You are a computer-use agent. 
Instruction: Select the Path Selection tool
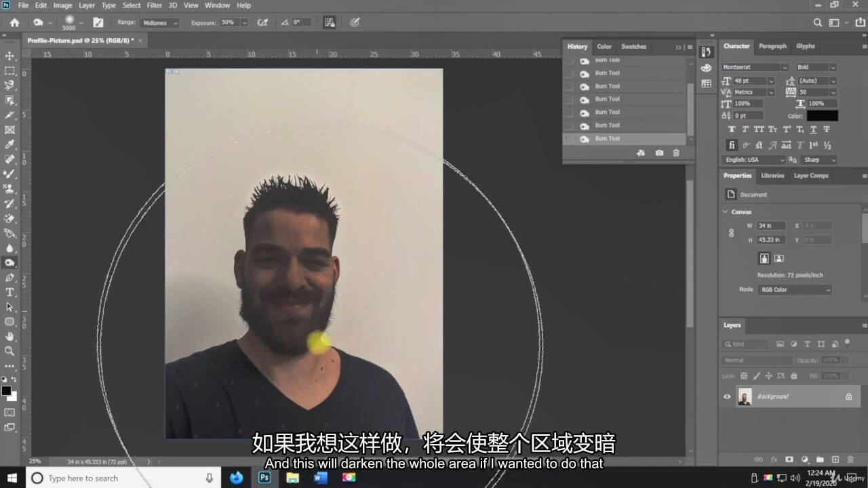9,307
